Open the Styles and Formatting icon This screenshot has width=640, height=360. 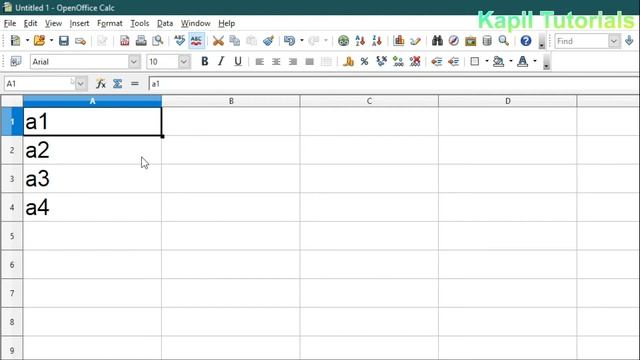pos(16,62)
